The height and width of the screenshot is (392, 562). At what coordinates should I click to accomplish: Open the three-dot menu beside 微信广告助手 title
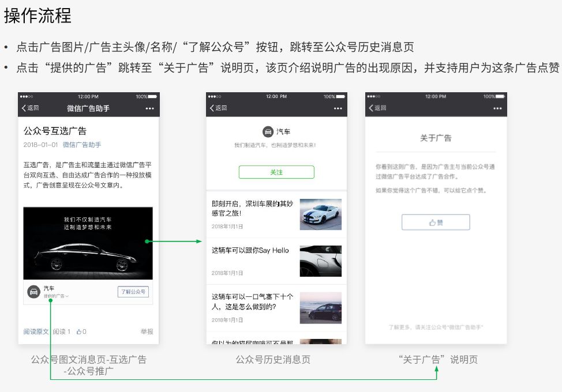tap(150, 108)
